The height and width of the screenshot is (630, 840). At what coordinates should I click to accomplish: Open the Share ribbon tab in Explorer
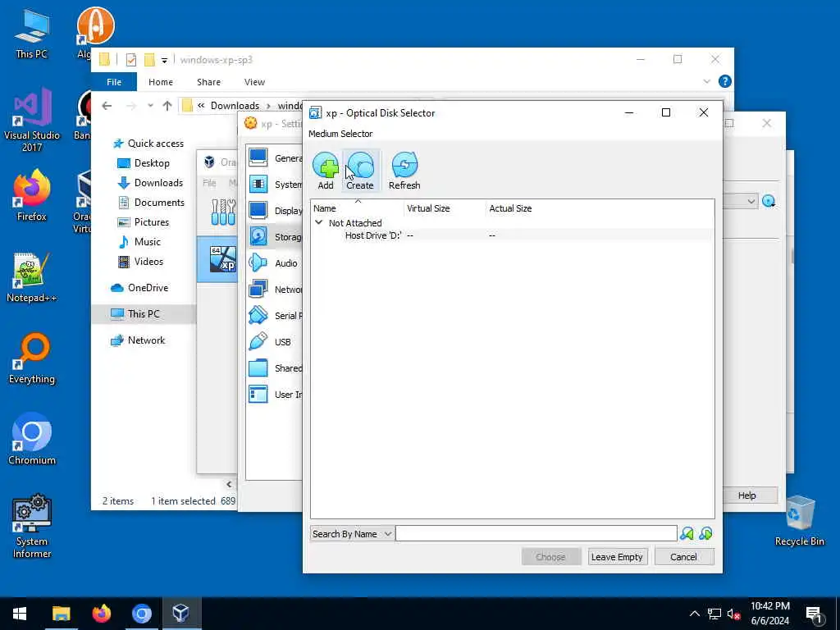(x=208, y=82)
